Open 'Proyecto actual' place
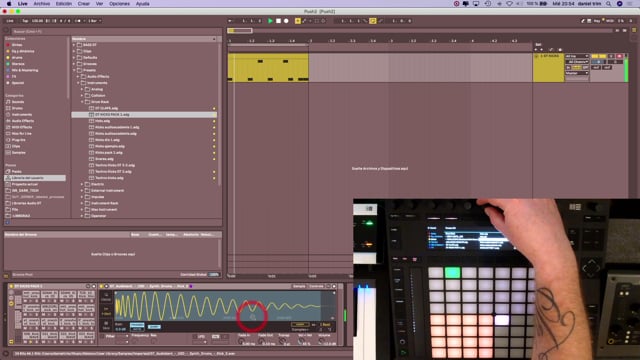640x360 pixels. 24,184
